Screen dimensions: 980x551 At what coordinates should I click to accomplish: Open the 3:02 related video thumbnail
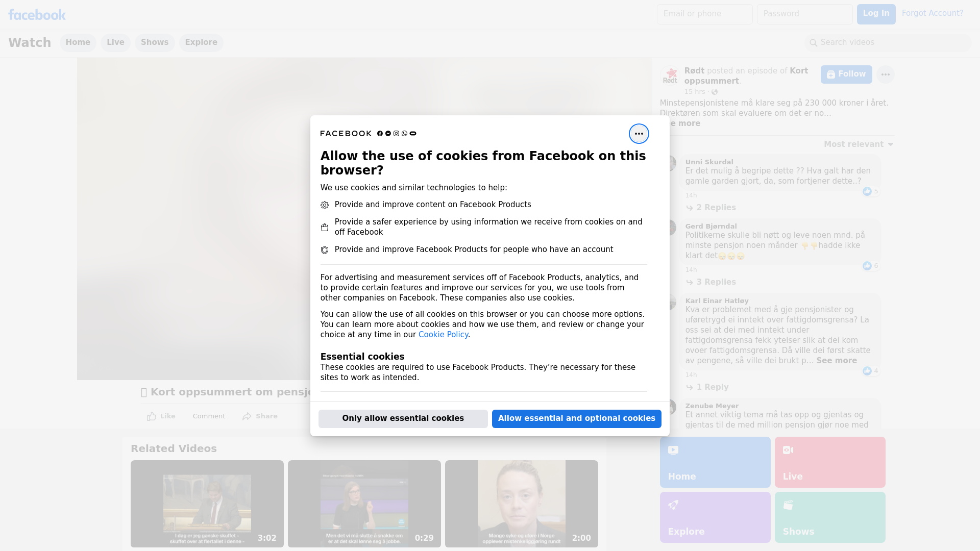tap(207, 504)
